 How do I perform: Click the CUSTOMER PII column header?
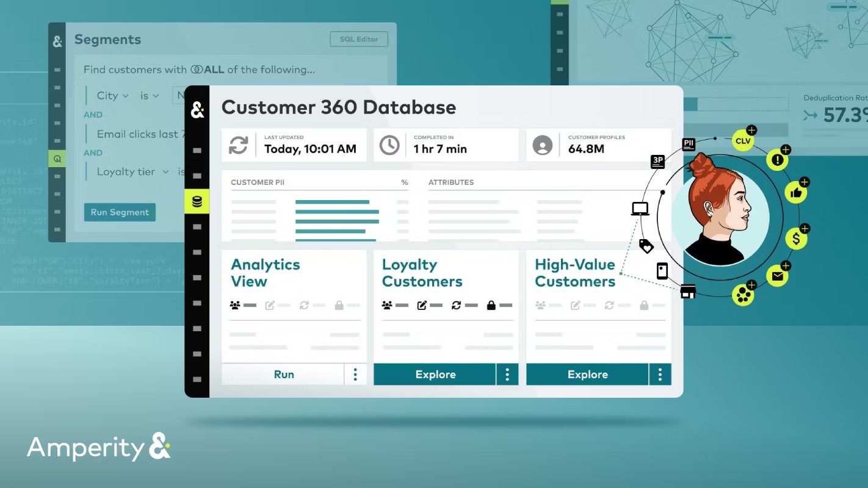pos(258,182)
